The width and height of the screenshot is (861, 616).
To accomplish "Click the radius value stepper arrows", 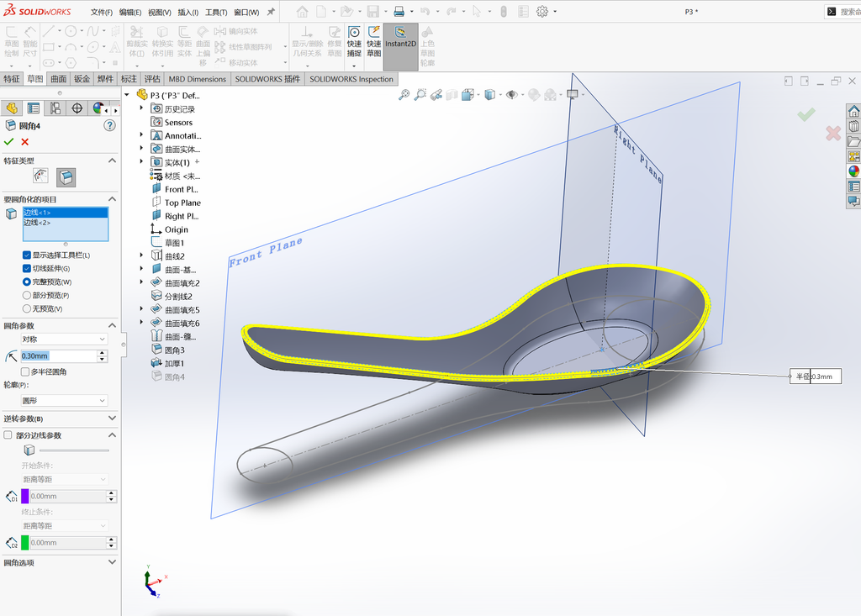I will (x=102, y=355).
